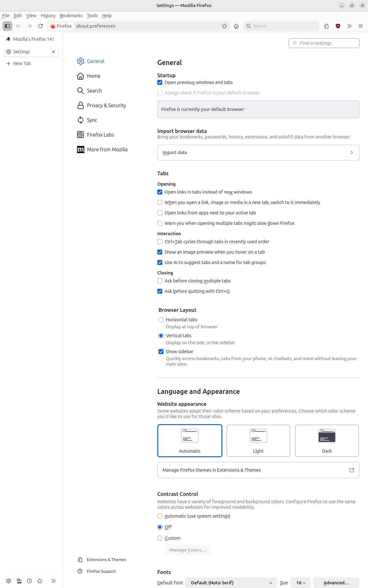
Task: Toggle the sidebar with the toolbar sidebar button
Action: (x=7, y=26)
